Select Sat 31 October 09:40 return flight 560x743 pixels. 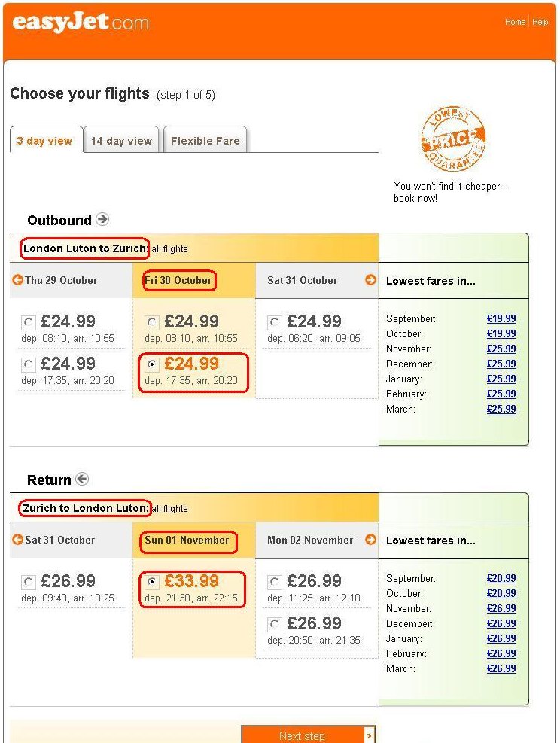coord(29,583)
